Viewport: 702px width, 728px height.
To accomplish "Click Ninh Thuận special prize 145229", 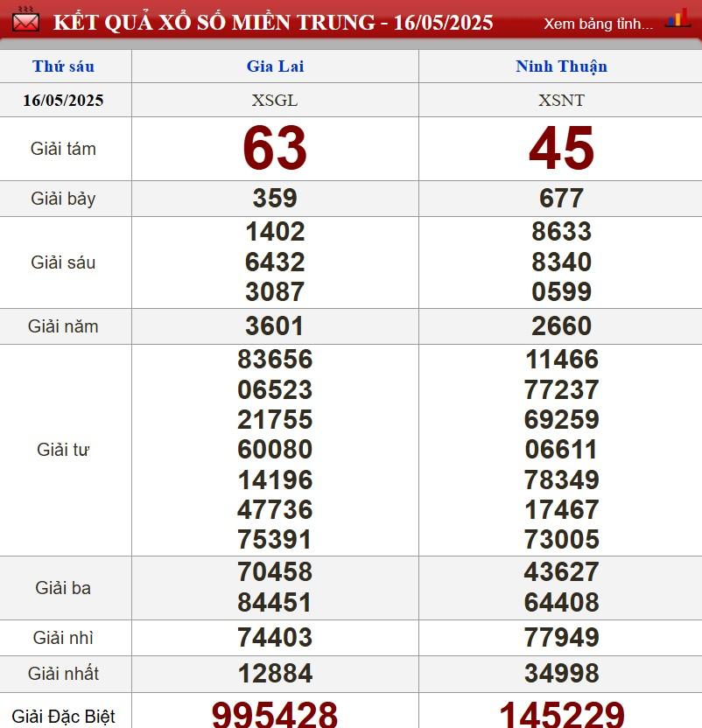I will [561, 714].
